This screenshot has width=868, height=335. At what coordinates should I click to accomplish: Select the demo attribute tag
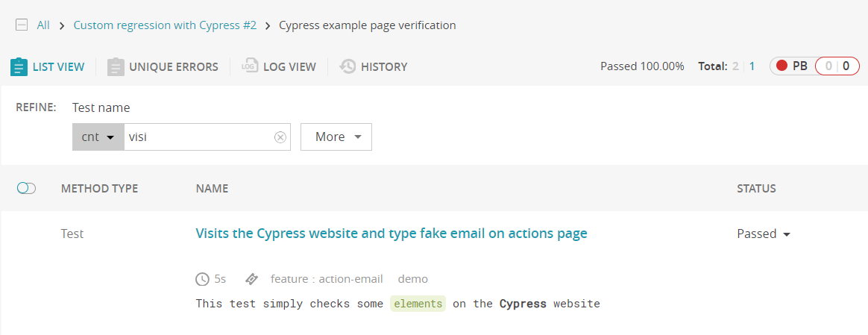point(413,278)
